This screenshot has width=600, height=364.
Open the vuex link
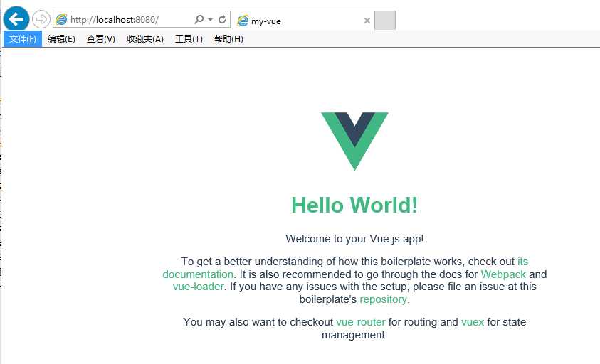(473, 322)
